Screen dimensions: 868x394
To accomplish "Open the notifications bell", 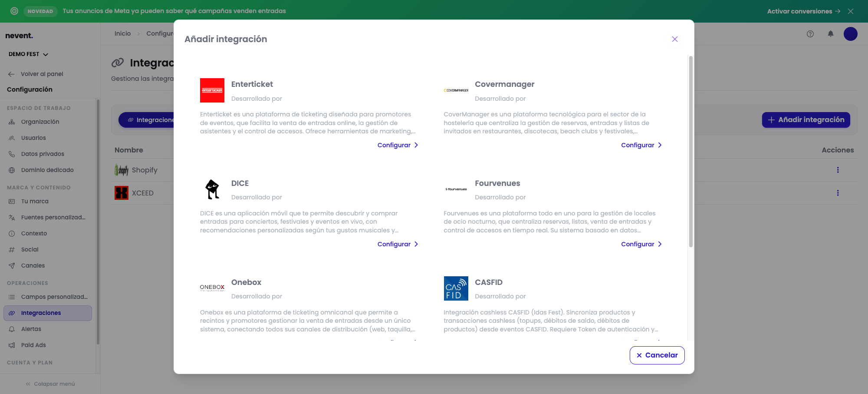I will tap(831, 34).
